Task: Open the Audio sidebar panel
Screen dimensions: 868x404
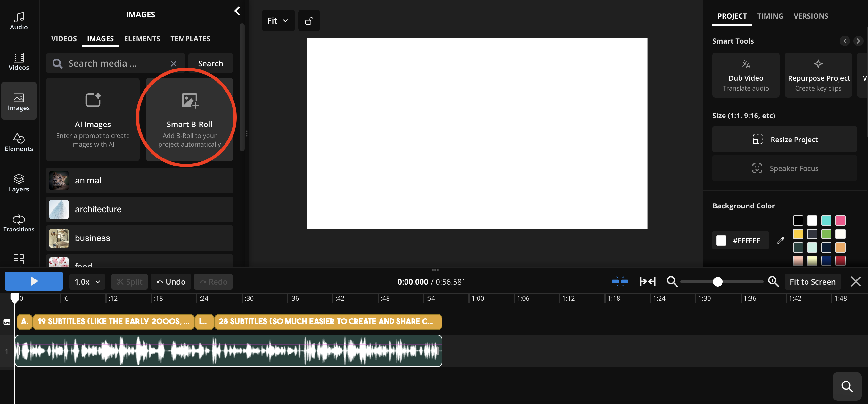Action: [x=19, y=21]
